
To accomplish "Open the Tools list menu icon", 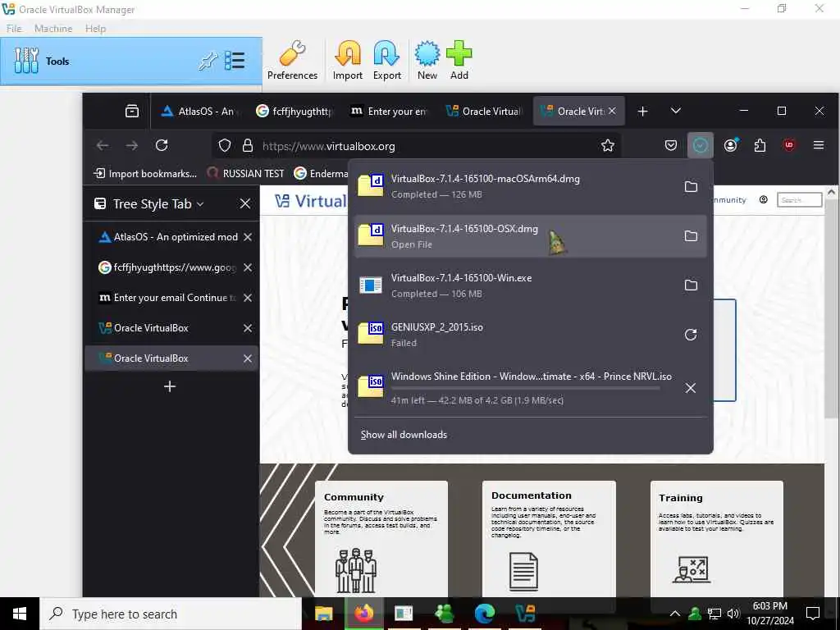I will (235, 61).
